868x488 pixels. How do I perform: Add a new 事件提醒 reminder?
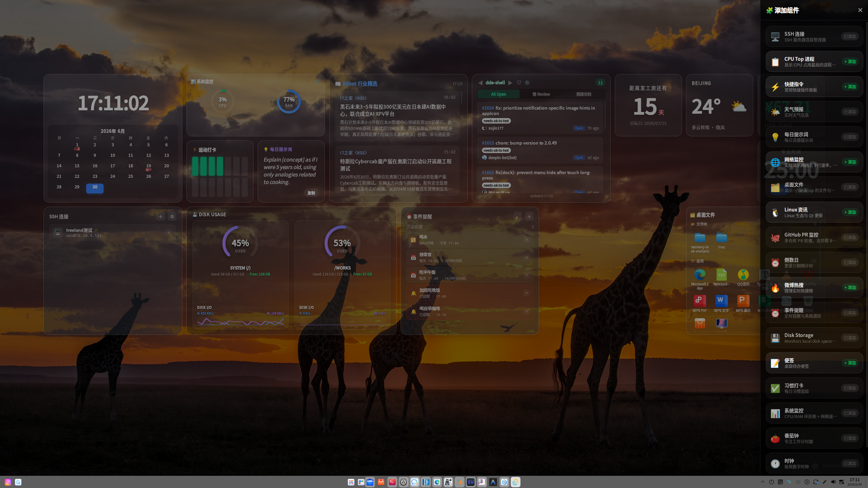point(529,217)
